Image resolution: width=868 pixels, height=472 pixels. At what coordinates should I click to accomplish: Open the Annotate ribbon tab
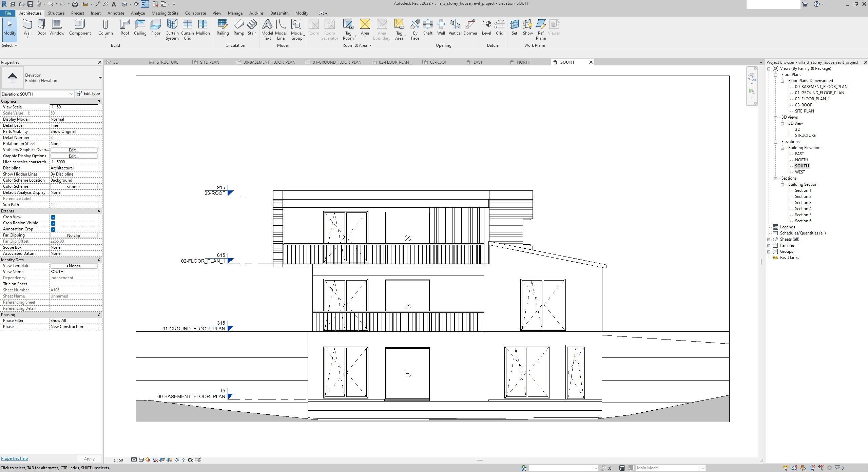pyautogui.click(x=115, y=13)
